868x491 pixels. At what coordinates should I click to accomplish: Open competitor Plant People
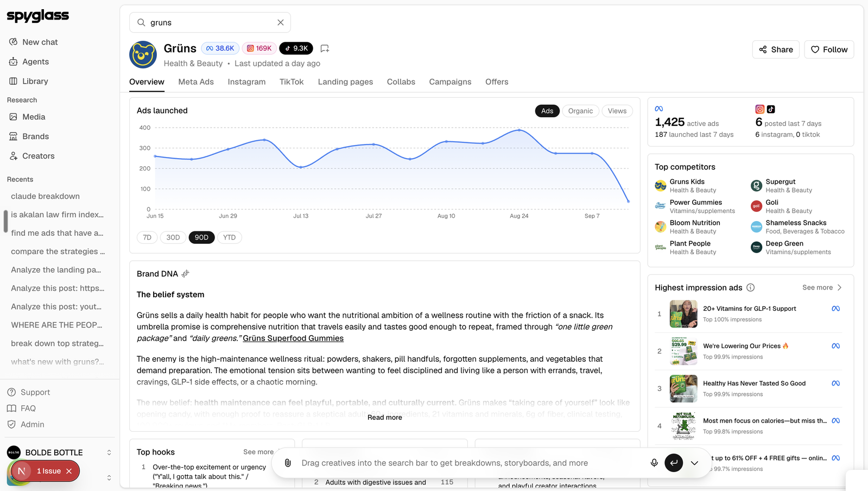pyautogui.click(x=686, y=248)
